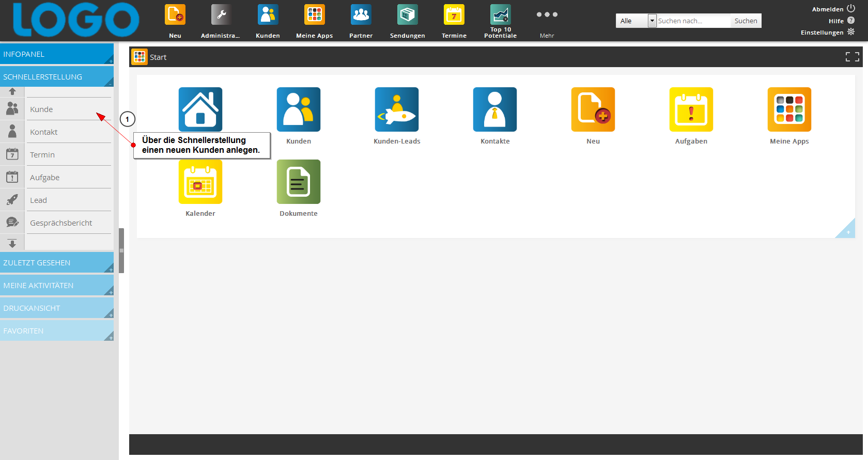Collapse the Schnellerstellung panel
Image resolution: width=868 pixels, height=460 pixels.
coord(57,76)
